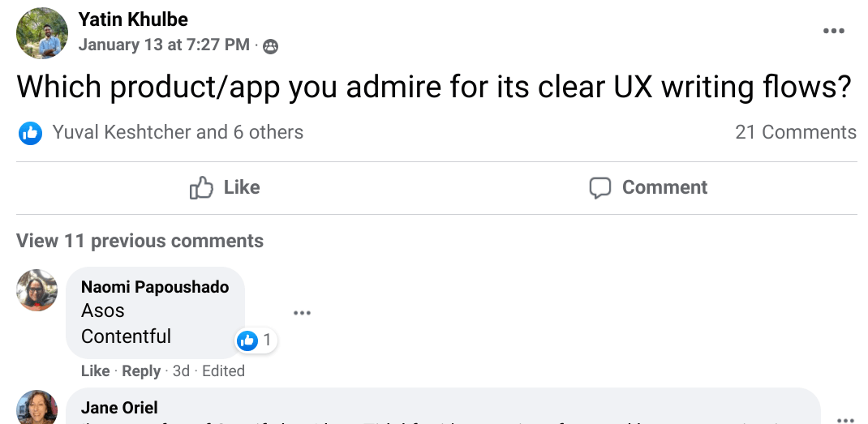Open Yatin Khulbe's profile name link
This screenshot has height=424, width=868.
click(x=134, y=19)
